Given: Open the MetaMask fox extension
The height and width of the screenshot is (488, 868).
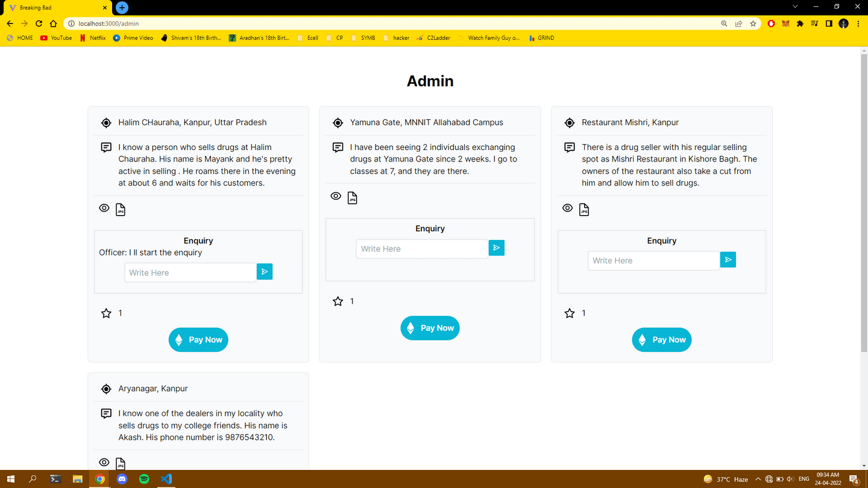Looking at the screenshot, I should click(x=785, y=23).
